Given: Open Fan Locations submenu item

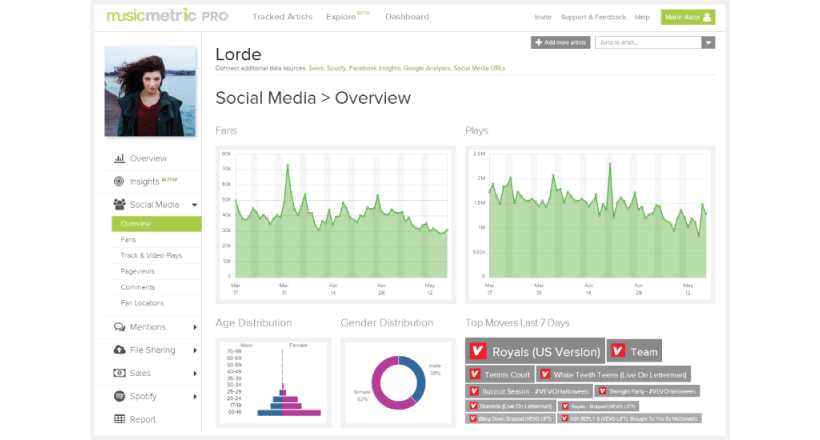Looking at the screenshot, I should 142,303.
